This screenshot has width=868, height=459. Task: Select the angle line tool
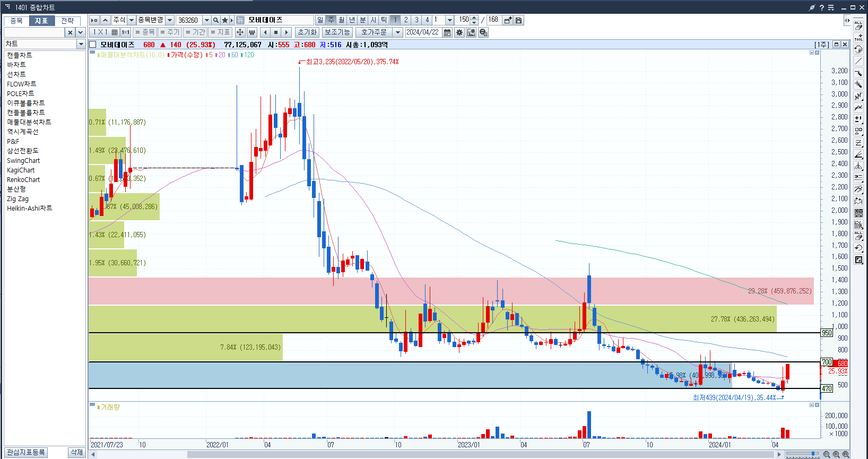click(858, 154)
